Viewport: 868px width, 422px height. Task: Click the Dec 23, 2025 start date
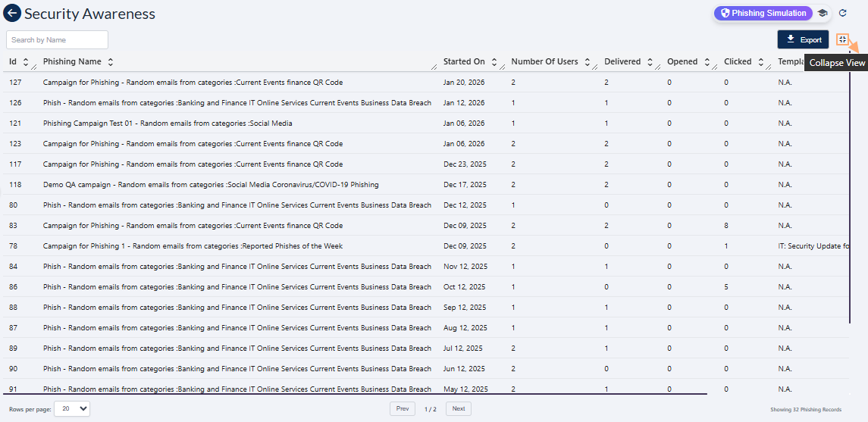tap(465, 164)
